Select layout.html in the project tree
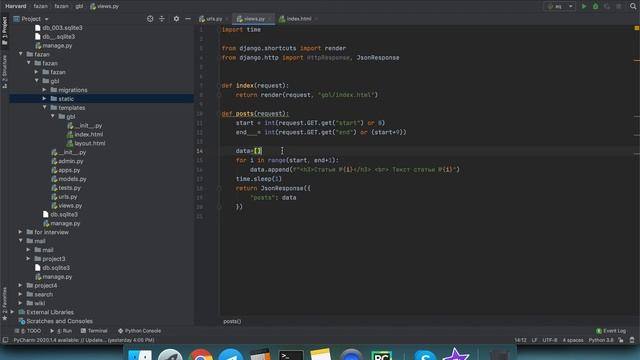 pos(86,143)
